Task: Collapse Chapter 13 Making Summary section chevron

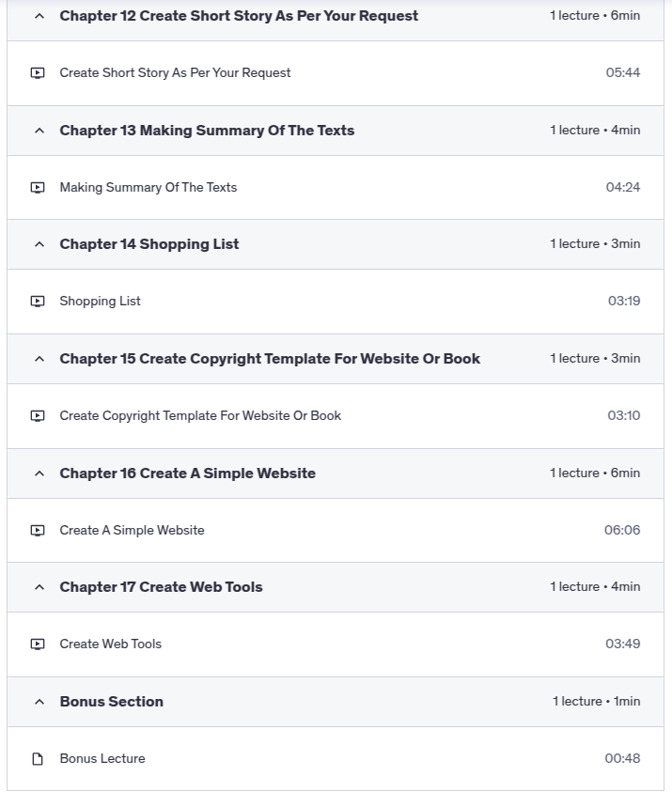Action: (x=39, y=131)
